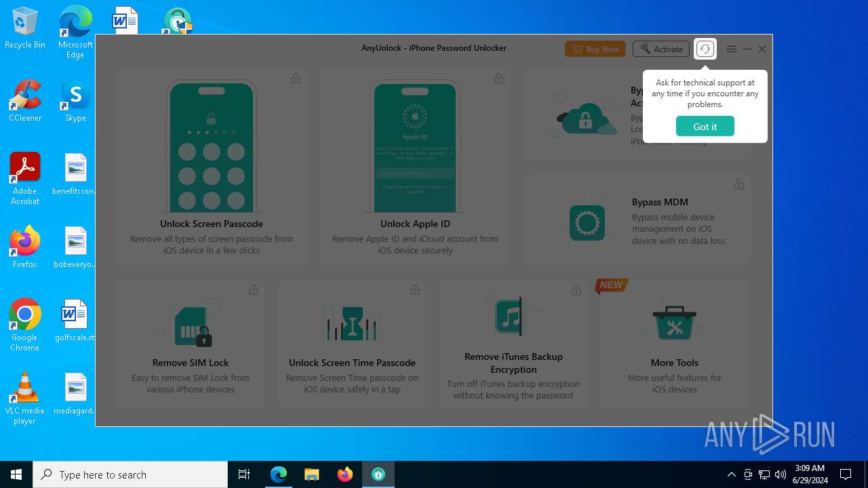The image size is (868, 488).
Task: Click the taskbar search box
Action: coord(130,474)
